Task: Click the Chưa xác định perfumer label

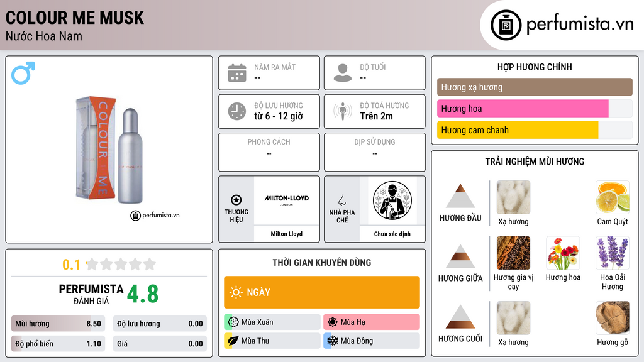Action: [x=392, y=234]
